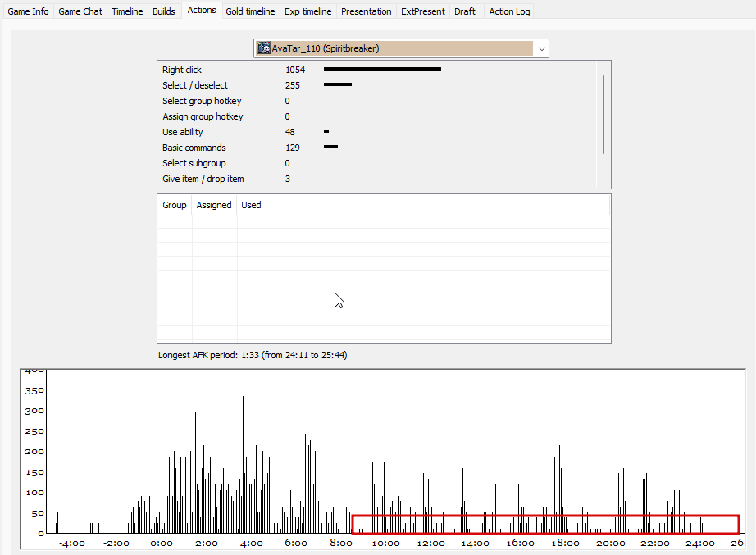The image size is (756, 555).
Task: Select the Actions tab
Action: point(202,10)
